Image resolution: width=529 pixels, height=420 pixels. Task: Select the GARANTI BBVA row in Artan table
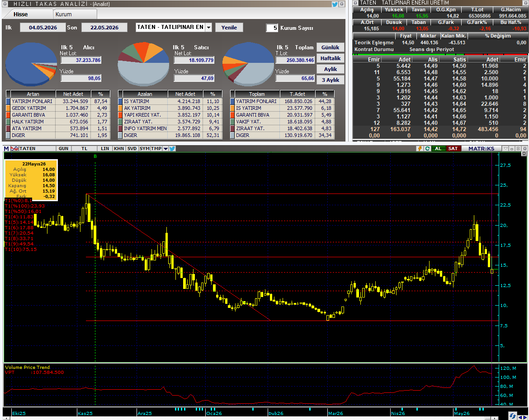(x=58, y=115)
